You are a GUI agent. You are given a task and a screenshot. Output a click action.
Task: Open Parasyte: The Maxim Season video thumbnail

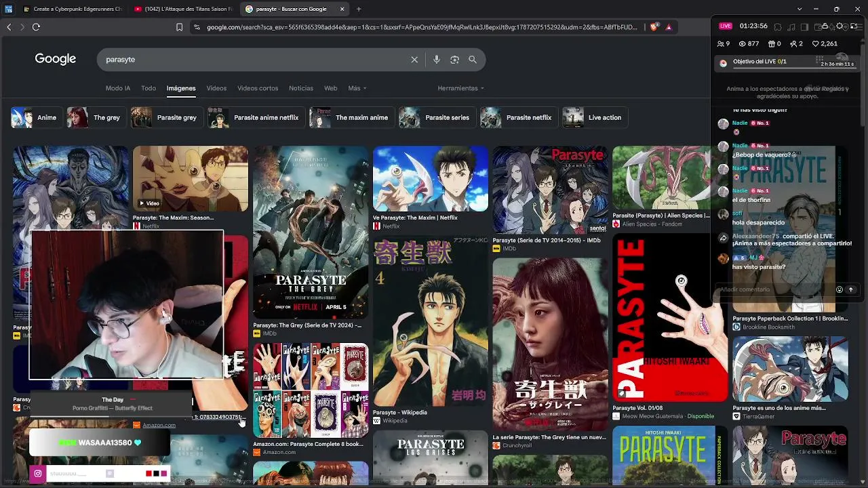(x=191, y=178)
